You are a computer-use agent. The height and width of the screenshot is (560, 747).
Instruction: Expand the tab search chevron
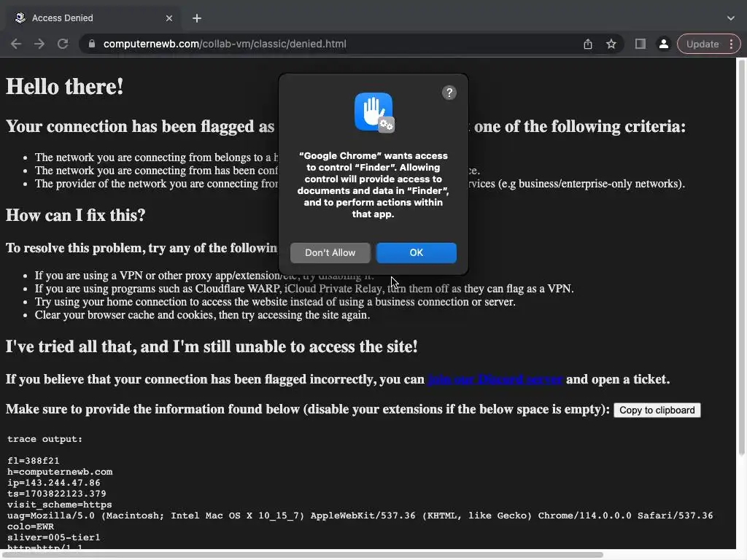pyautogui.click(x=731, y=18)
